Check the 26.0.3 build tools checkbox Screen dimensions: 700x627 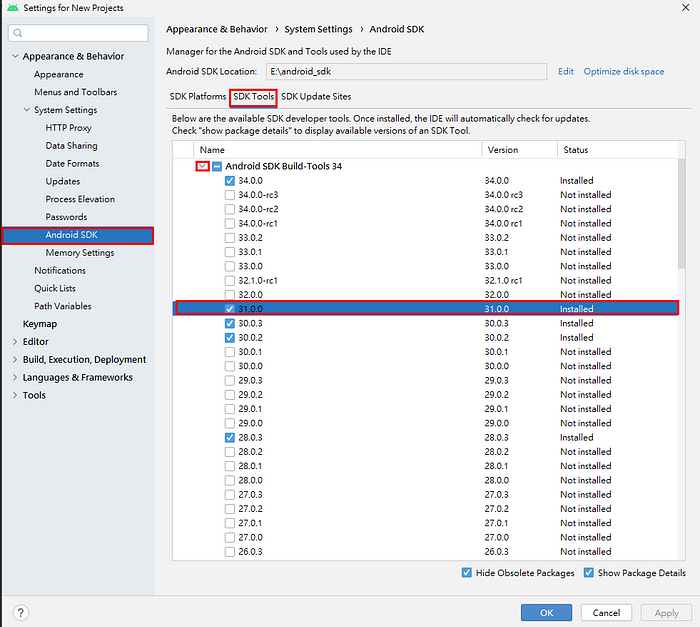point(229,552)
